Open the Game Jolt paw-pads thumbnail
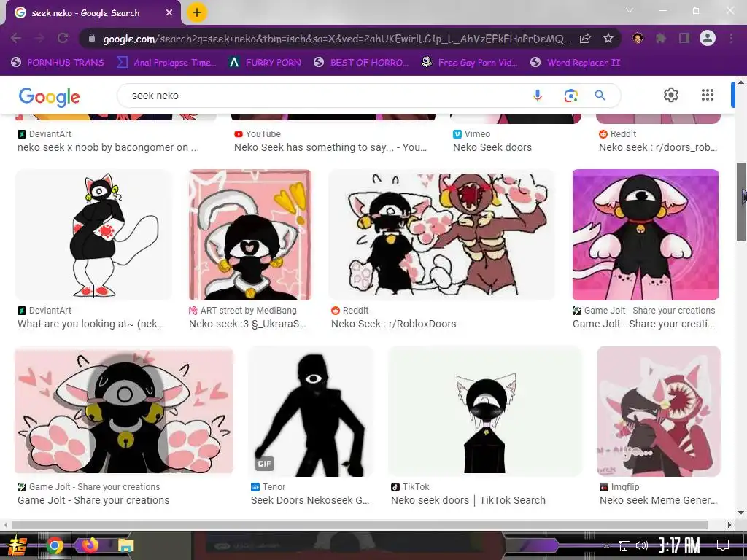This screenshot has height=560, width=747. click(124, 411)
